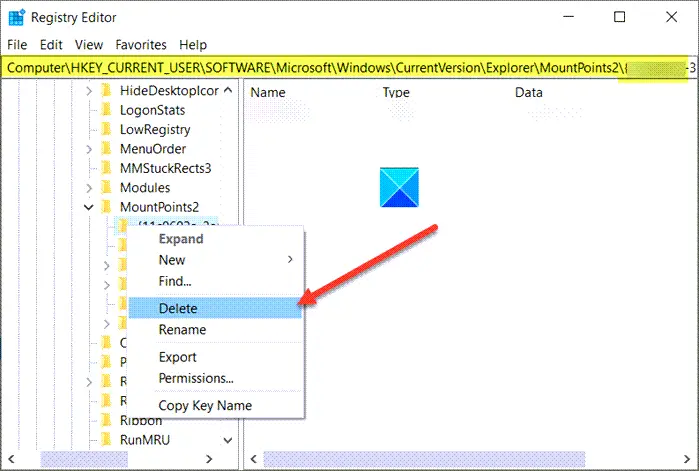Click the tree pane scroll-right arrow
Viewport: 699px width, 471px height.
click(209, 459)
